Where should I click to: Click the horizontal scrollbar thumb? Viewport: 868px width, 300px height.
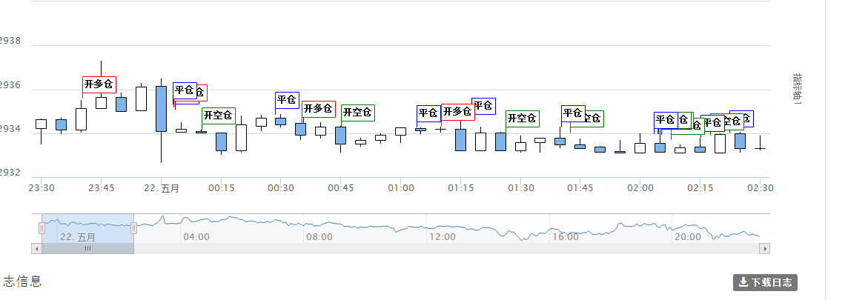click(x=87, y=249)
